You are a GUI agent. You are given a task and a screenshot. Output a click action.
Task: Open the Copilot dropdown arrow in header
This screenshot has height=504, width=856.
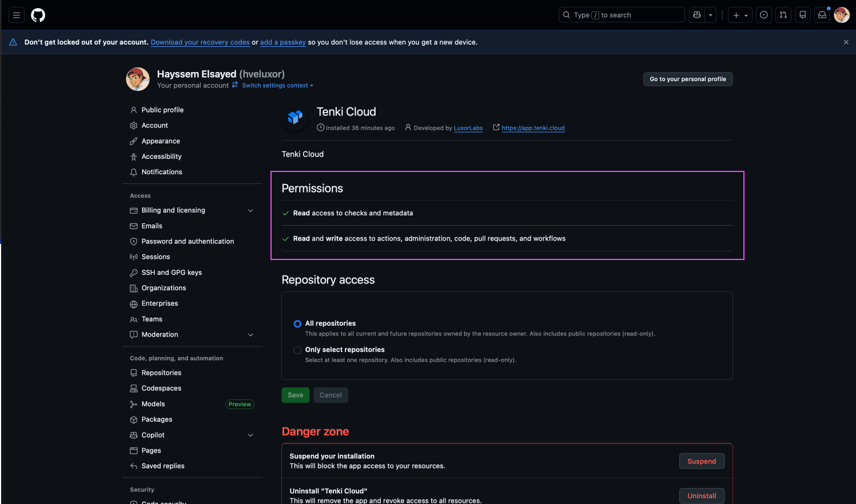tap(711, 15)
